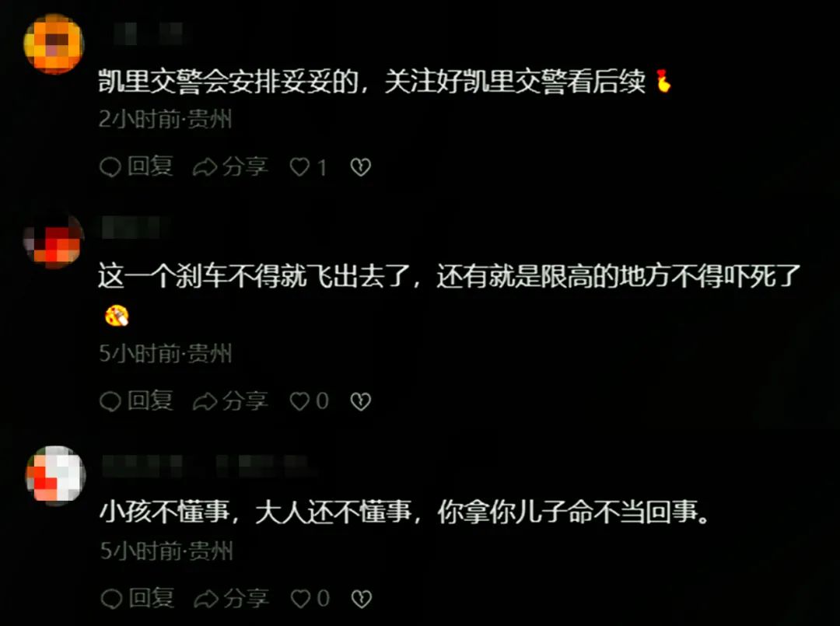Click the share arrow on 凯里交警 comment
This screenshot has height=626, width=840.
[x=205, y=168]
